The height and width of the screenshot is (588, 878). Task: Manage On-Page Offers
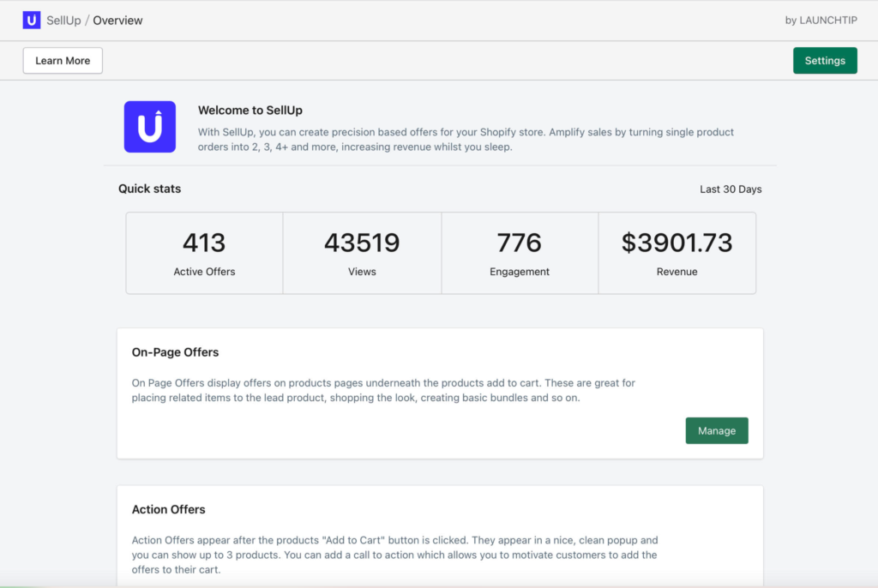click(x=717, y=430)
